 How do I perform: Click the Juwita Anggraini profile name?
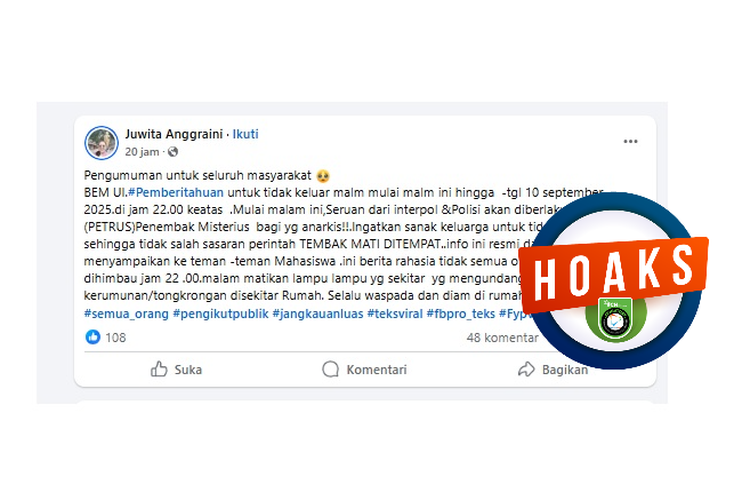click(174, 134)
